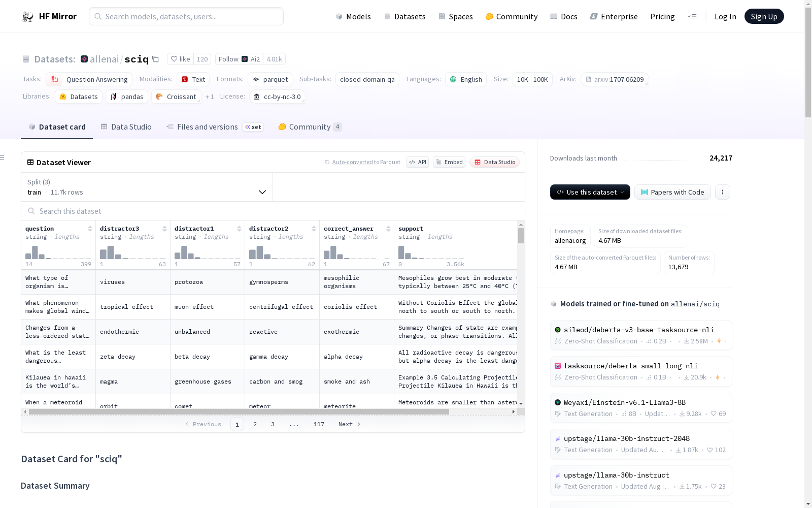Select the closed-domain-qa sub-task tag
The height and width of the screenshot is (508, 812).
(367, 79)
